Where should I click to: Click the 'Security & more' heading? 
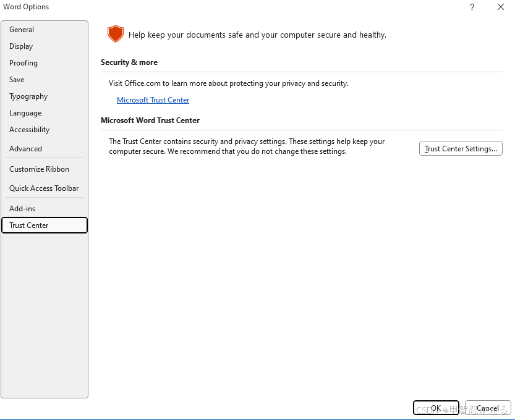pos(129,62)
